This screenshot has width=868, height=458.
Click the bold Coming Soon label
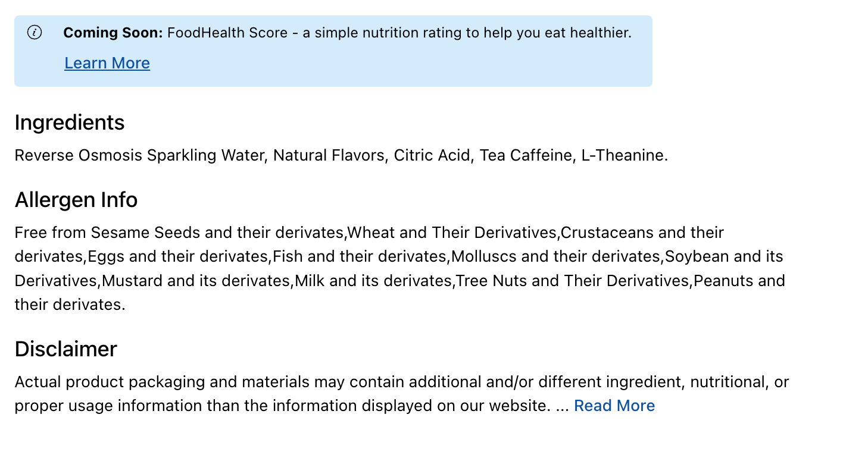coord(113,33)
